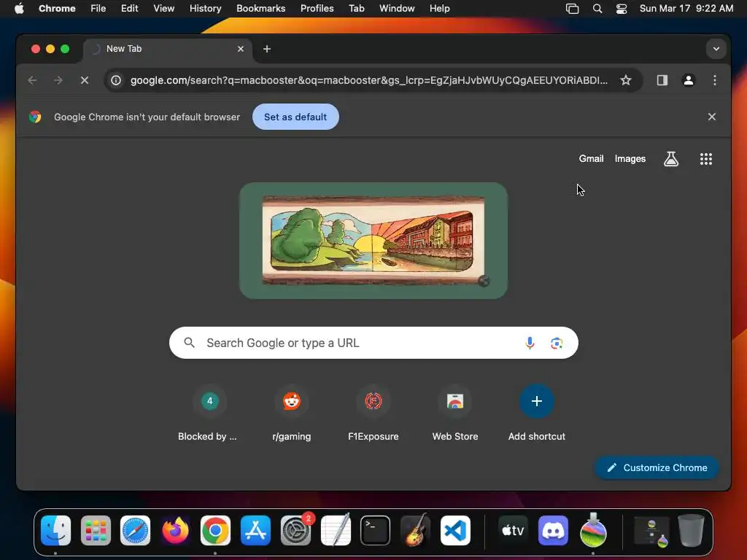Viewport: 747px width, 560px height.
Task: Open the Window menu
Action: click(x=397, y=8)
